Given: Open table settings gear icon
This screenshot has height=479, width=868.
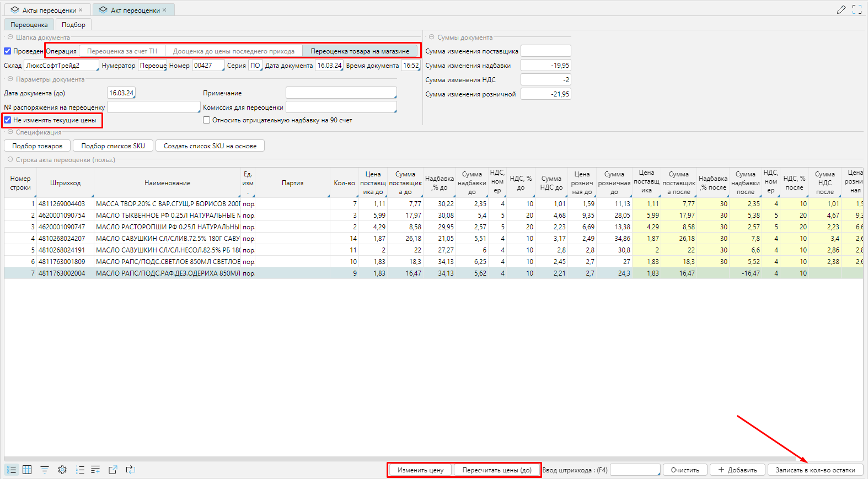Looking at the screenshot, I should tap(62, 470).
